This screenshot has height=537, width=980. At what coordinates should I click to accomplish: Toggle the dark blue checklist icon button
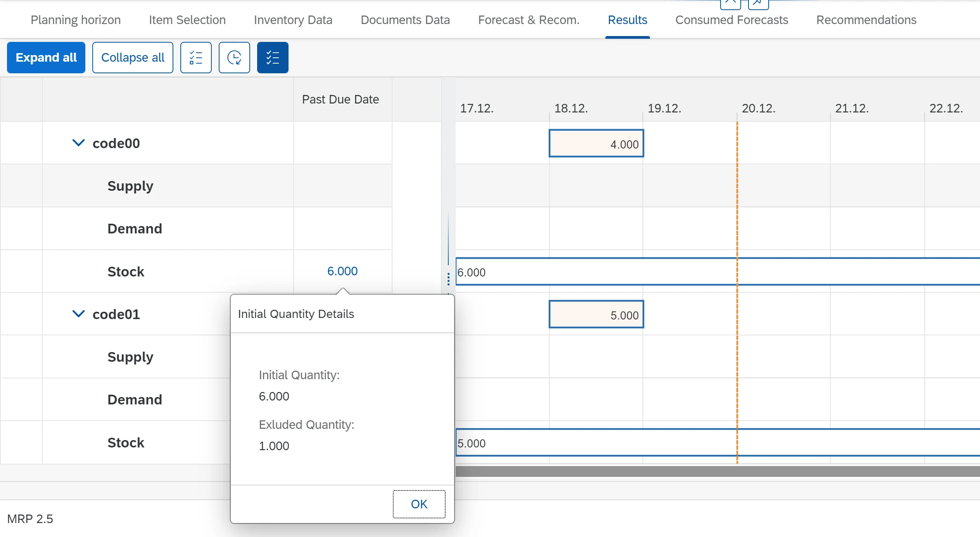(273, 57)
